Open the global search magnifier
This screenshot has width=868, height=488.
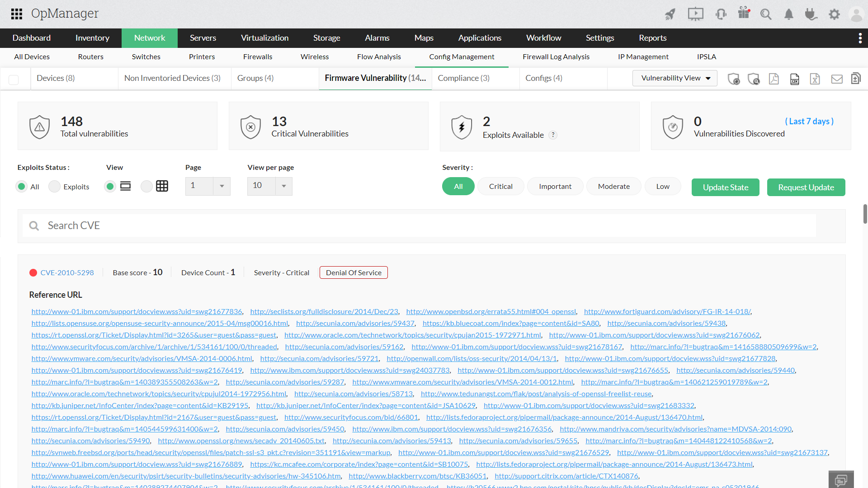766,14
